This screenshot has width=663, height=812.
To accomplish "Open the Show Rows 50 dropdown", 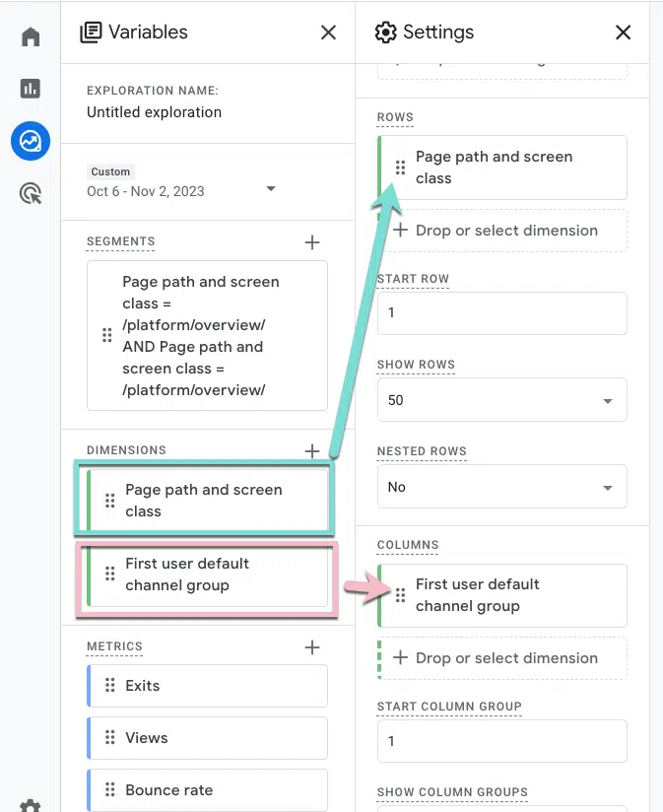I will coord(502,400).
